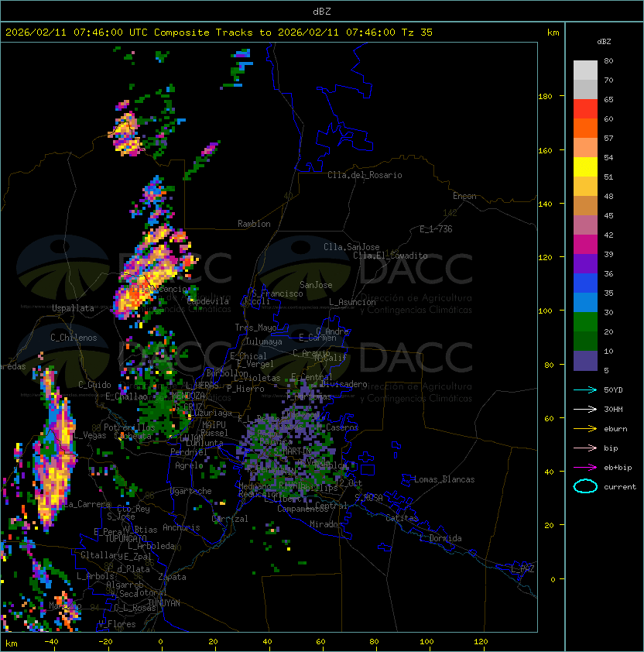644x652 pixels.
Task: Select the slate purple bottom swatch in dBZ scale
Action: (585, 361)
